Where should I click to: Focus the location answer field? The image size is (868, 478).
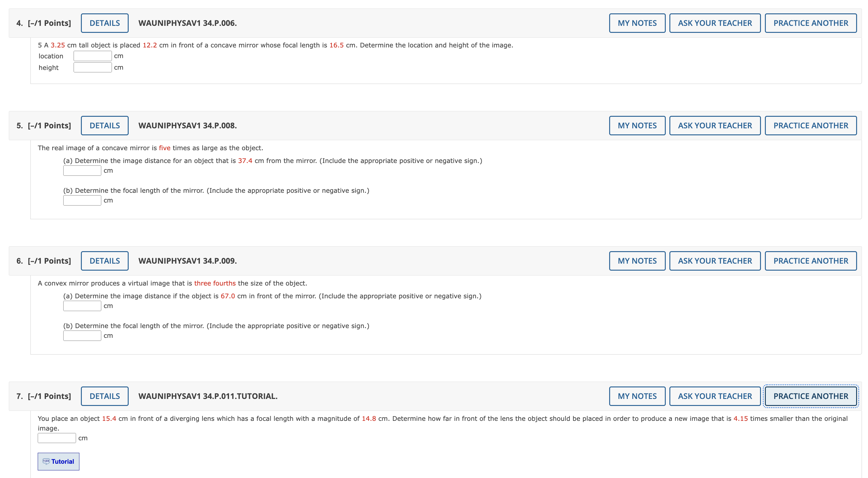(x=92, y=56)
